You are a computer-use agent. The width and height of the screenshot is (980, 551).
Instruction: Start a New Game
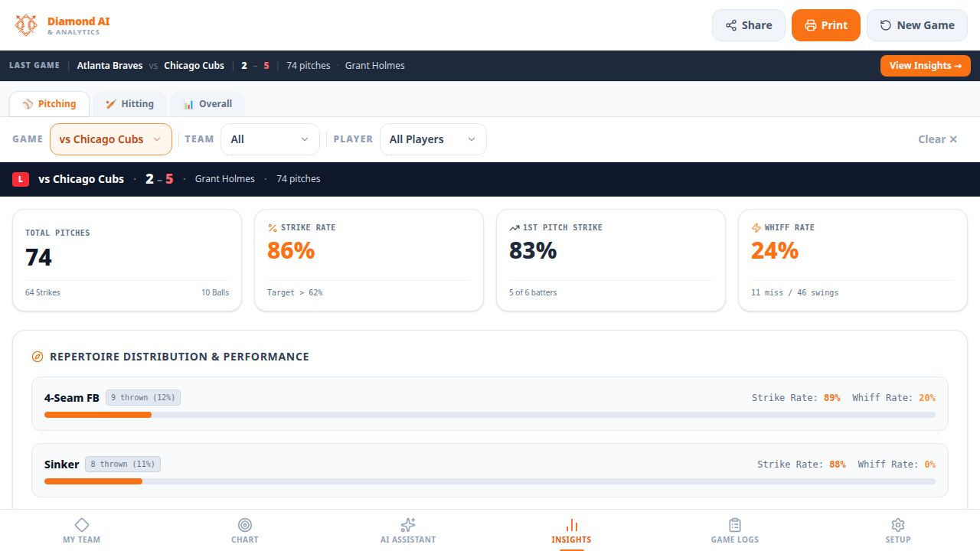(x=917, y=25)
